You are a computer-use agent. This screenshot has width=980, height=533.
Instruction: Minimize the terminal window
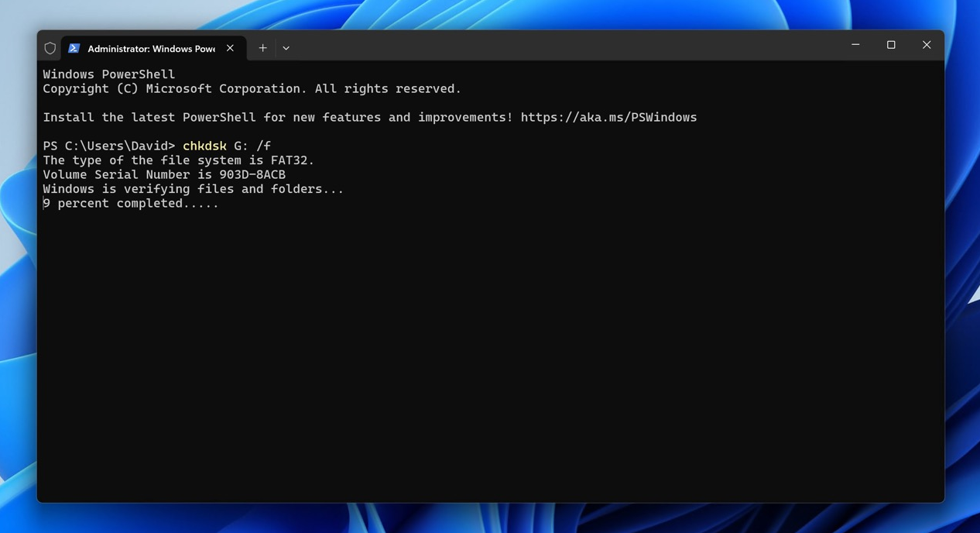(x=855, y=45)
